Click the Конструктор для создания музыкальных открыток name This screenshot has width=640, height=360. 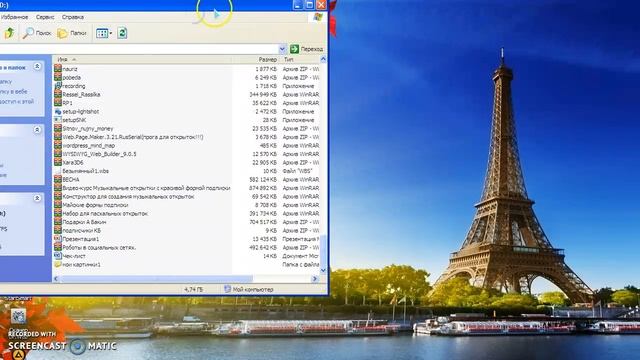tap(128, 197)
